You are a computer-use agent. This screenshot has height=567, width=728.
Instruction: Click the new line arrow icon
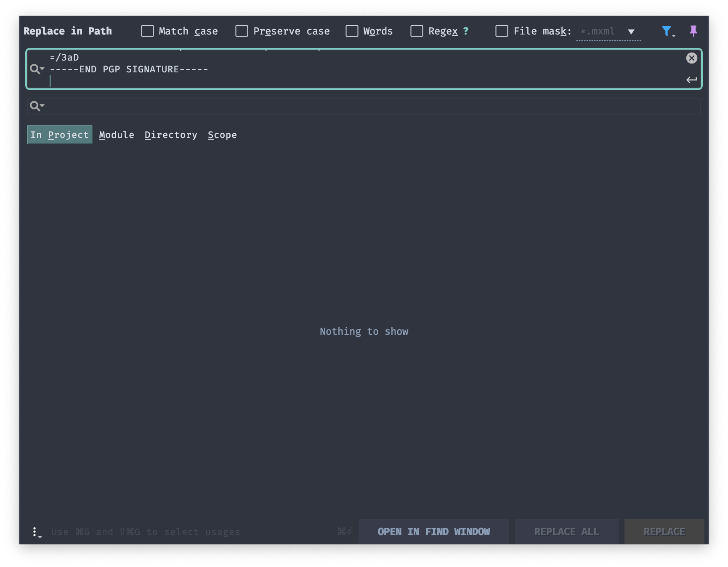pyautogui.click(x=691, y=79)
